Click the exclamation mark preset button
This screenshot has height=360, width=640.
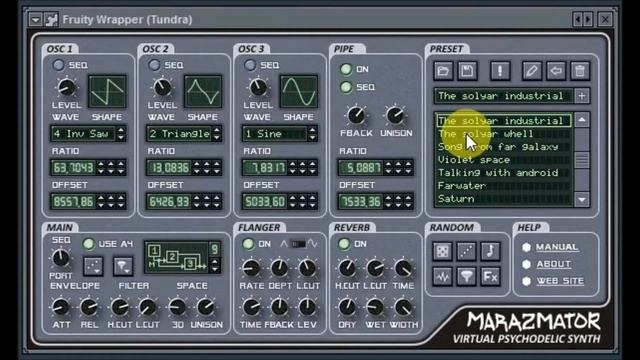coord(500,71)
